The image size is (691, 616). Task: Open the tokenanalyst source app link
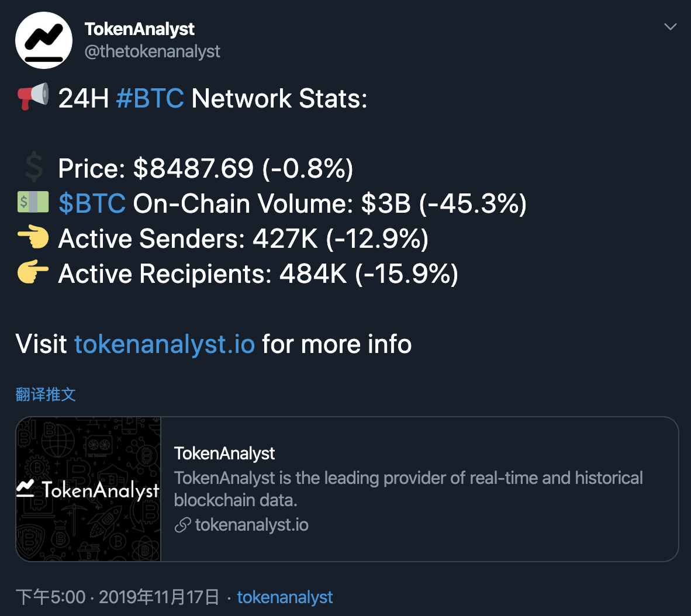(x=285, y=597)
